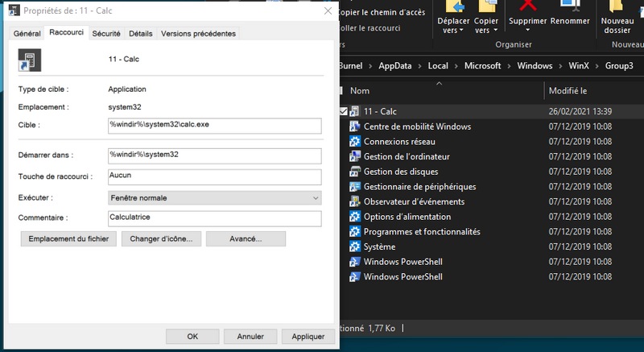This screenshot has height=352, width=644.
Task: Click the Programmes et fonctionnalités icon
Action: [x=354, y=232]
